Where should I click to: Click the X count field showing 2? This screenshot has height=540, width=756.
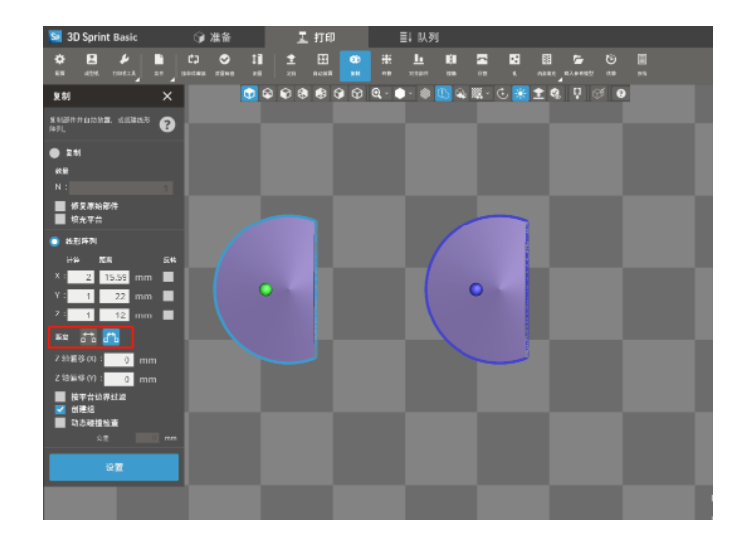(x=80, y=277)
